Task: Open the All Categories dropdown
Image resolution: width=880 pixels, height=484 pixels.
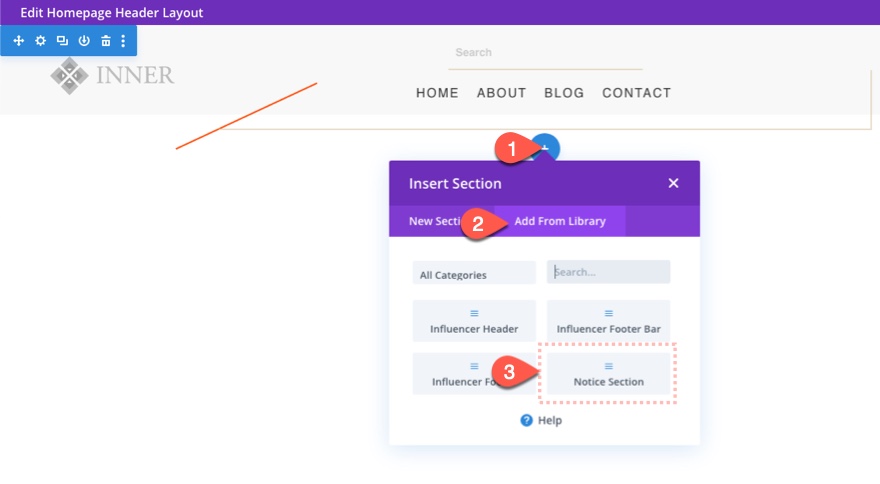Action: (x=474, y=273)
